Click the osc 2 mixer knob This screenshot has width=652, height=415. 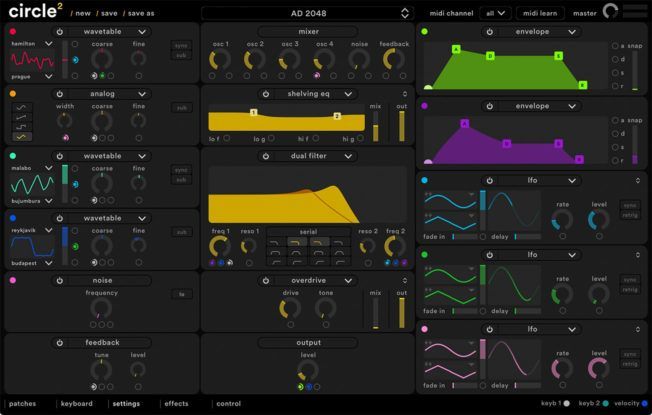point(254,59)
